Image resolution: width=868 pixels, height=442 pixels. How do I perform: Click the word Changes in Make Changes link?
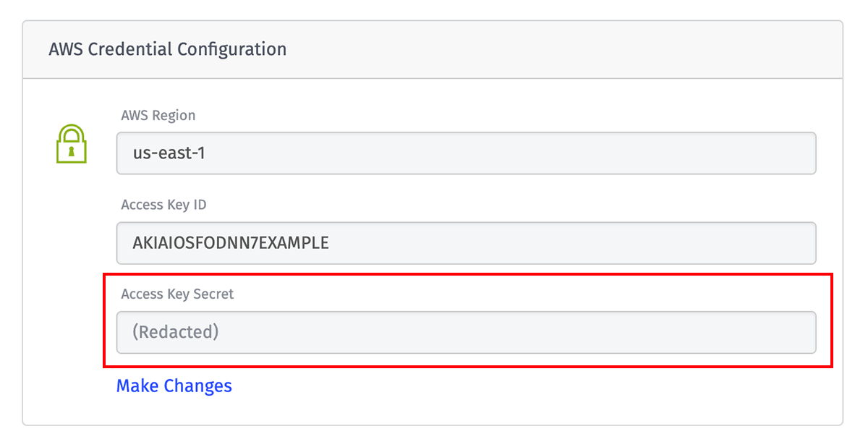coord(198,386)
